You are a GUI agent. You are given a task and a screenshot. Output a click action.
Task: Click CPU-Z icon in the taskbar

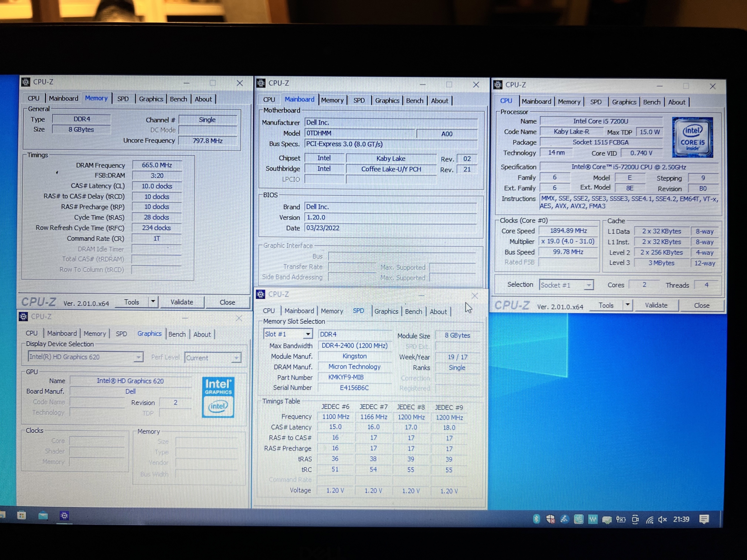click(x=64, y=515)
